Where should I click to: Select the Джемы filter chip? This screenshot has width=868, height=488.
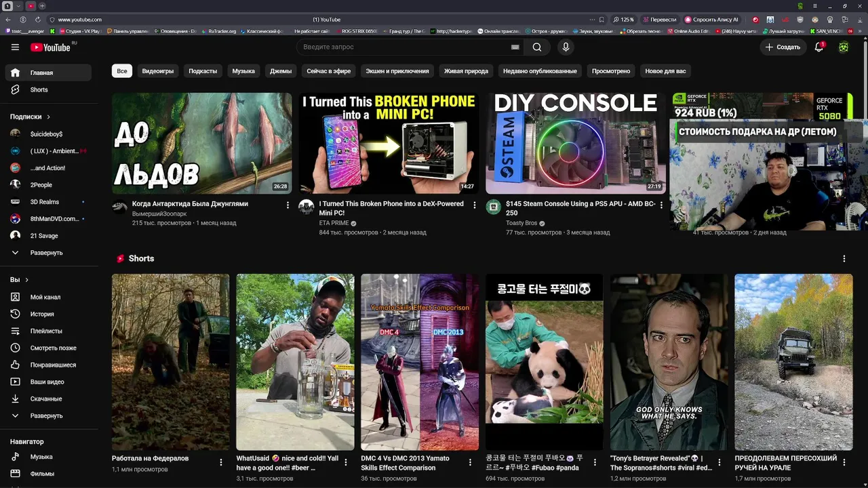point(281,70)
